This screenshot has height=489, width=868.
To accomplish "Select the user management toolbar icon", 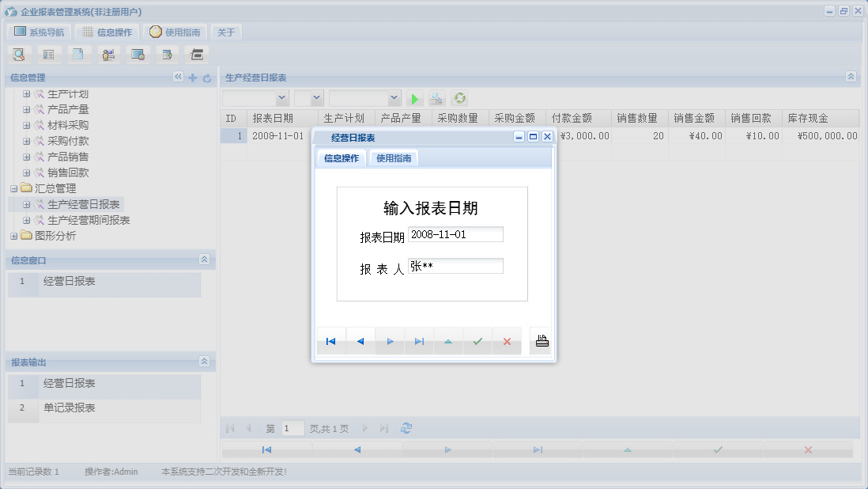I will [x=108, y=54].
